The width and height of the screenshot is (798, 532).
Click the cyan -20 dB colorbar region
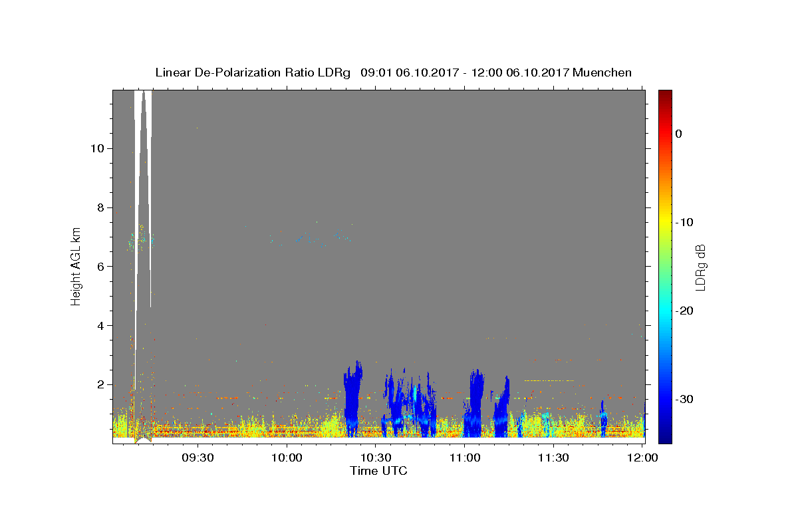tap(665, 311)
